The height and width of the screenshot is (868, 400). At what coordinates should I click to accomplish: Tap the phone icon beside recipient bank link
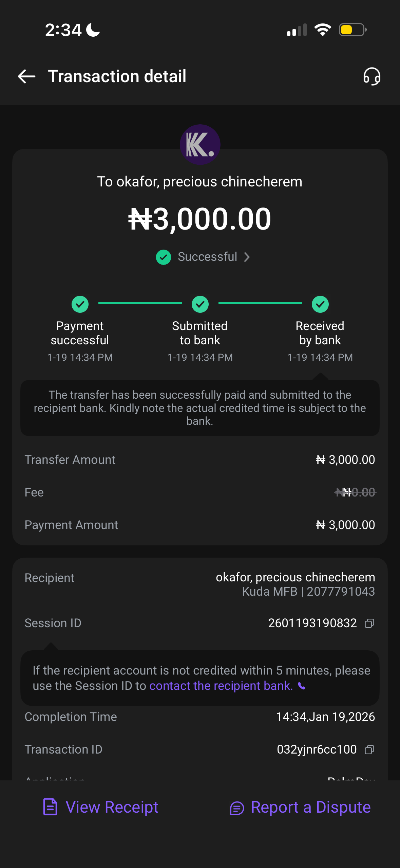302,686
